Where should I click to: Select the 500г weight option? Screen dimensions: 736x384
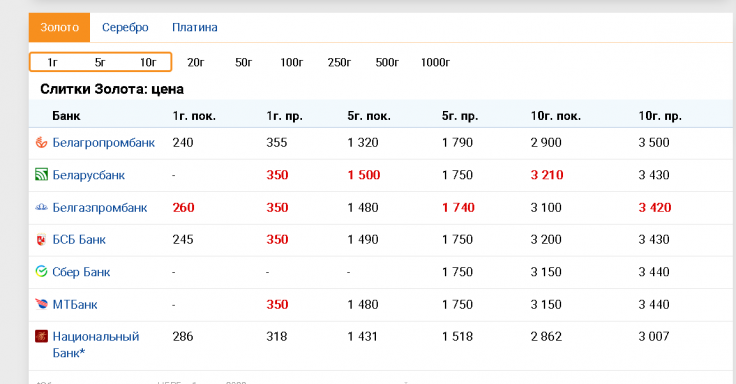coord(387,62)
